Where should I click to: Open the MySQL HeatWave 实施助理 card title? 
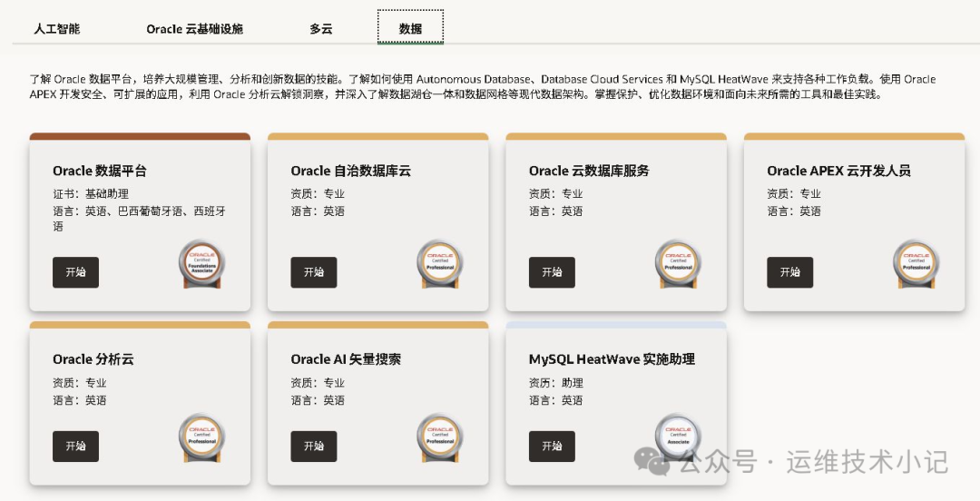pyautogui.click(x=612, y=359)
